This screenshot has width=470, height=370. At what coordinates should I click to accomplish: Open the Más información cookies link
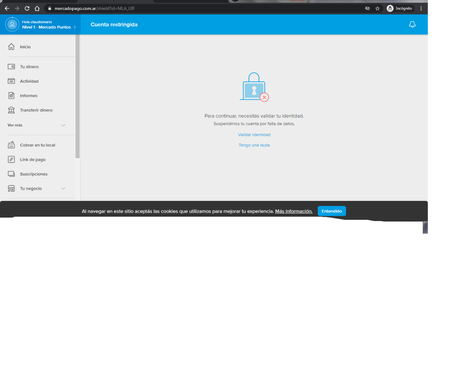pyautogui.click(x=294, y=211)
